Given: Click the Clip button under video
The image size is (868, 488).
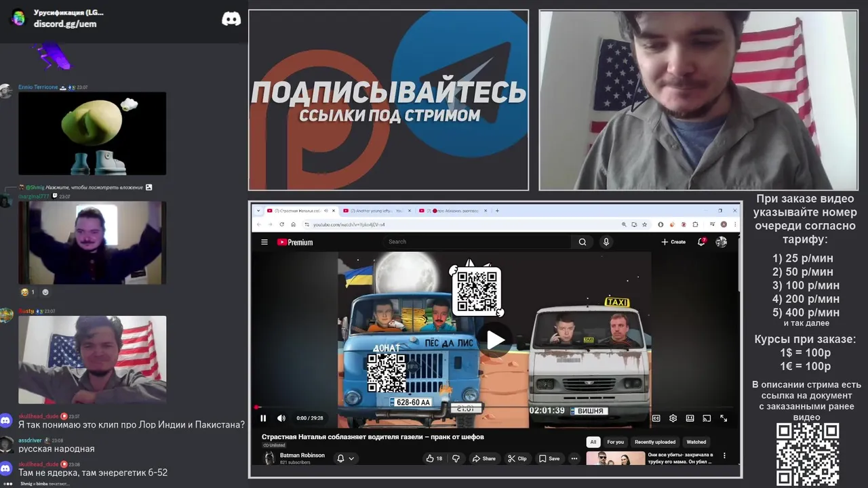Looking at the screenshot, I should pos(517,458).
